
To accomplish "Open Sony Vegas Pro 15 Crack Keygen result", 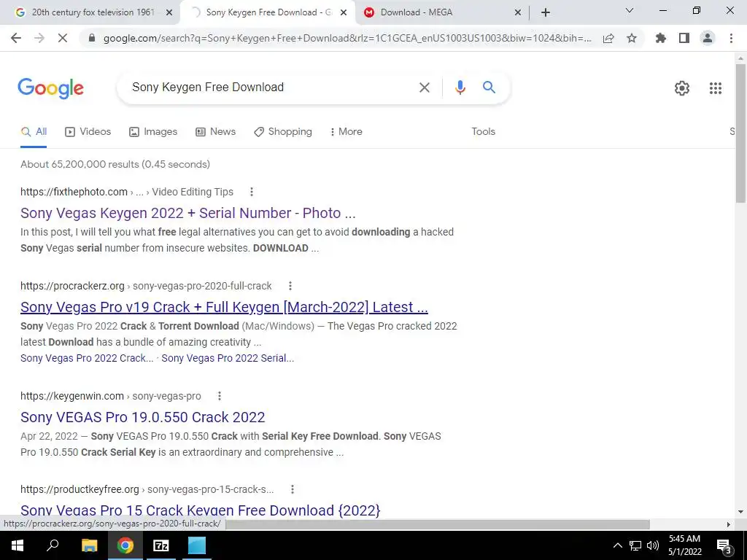I will click(x=200, y=510).
